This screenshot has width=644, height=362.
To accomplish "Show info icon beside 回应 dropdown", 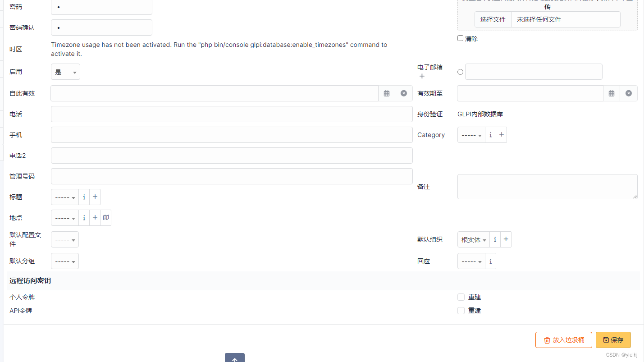I will pyautogui.click(x=490, y=261).
